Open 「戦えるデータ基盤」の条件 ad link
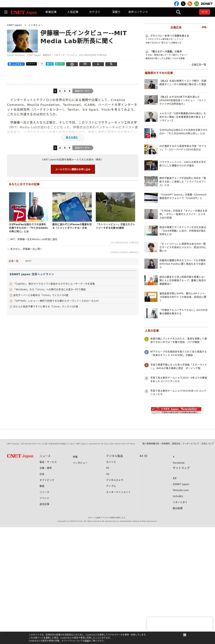 tap(166, 51)
